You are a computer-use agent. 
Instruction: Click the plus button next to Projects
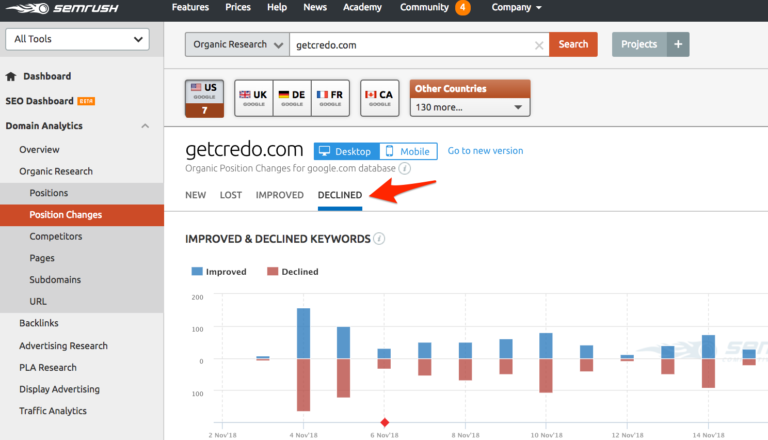coord(678,44)
